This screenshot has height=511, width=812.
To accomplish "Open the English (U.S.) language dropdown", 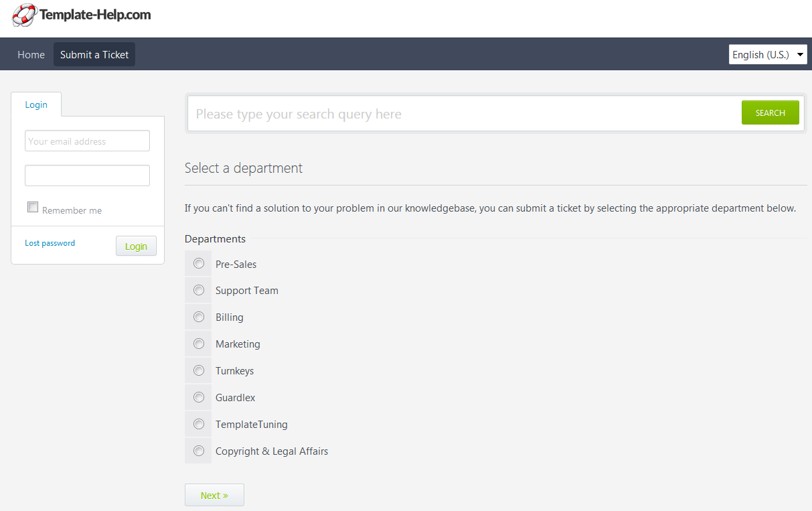I will [768, 54].
